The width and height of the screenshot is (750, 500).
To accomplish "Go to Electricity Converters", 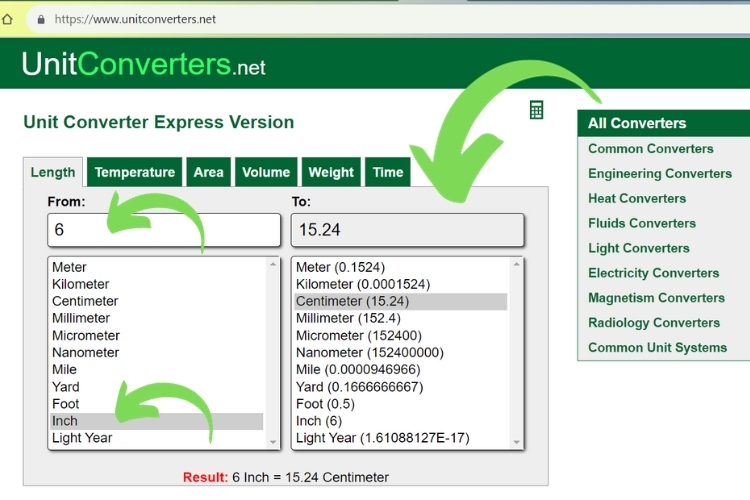I will click(x=653, y=273).
